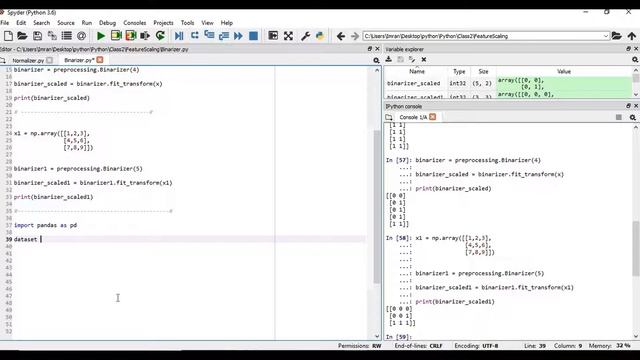Go back to the previous cursor position
The width and height of the screenshot is (640, 360).
click(x=340, y=36)
